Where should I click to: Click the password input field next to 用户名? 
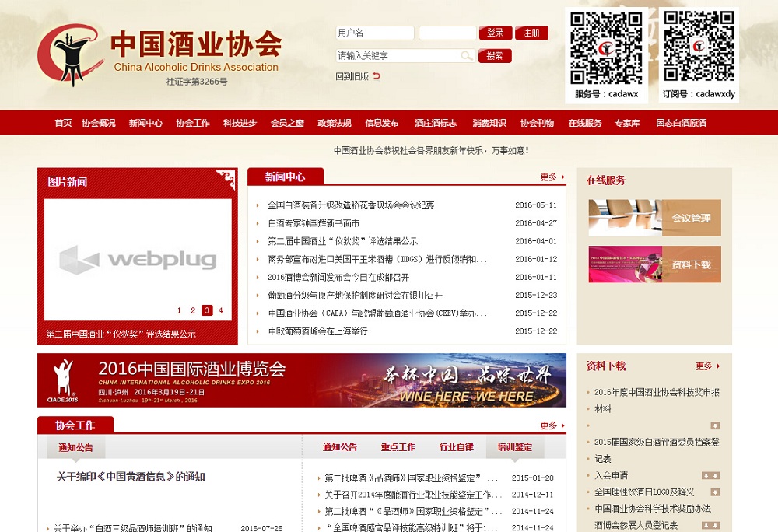pyautogui.click(x=447, y=33)
